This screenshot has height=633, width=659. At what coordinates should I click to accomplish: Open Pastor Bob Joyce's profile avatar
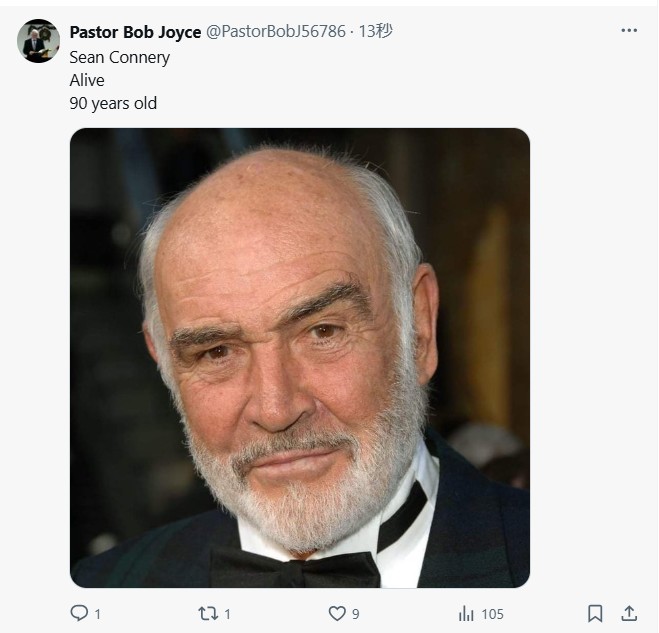tap(38, 41)
